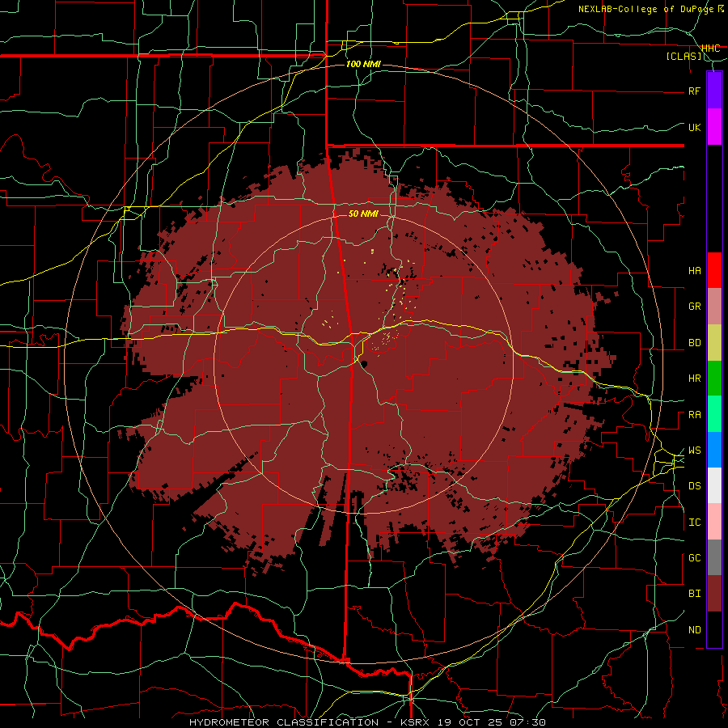The image size is (728, 728).
Task: Click the HYDROMETEOR CLASSIFICATION title text
Action: (x=284, y=722)
